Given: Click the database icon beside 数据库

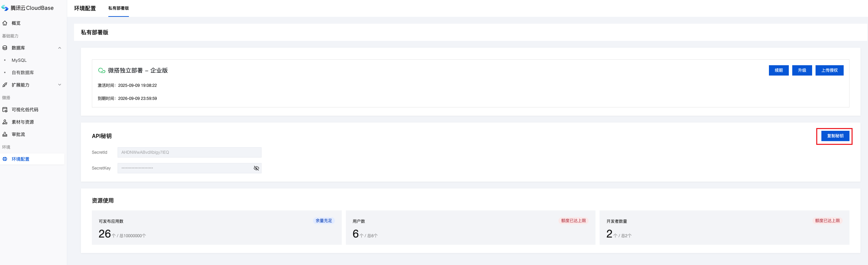Looking at the screenshot, I should 5,48.
